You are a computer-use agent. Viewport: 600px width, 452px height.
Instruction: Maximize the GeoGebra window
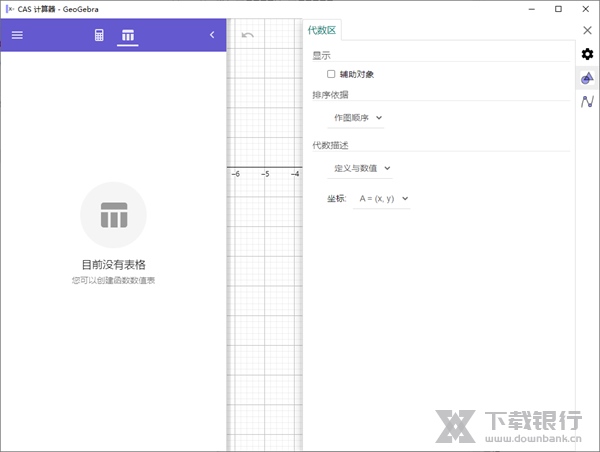point(558,9)
